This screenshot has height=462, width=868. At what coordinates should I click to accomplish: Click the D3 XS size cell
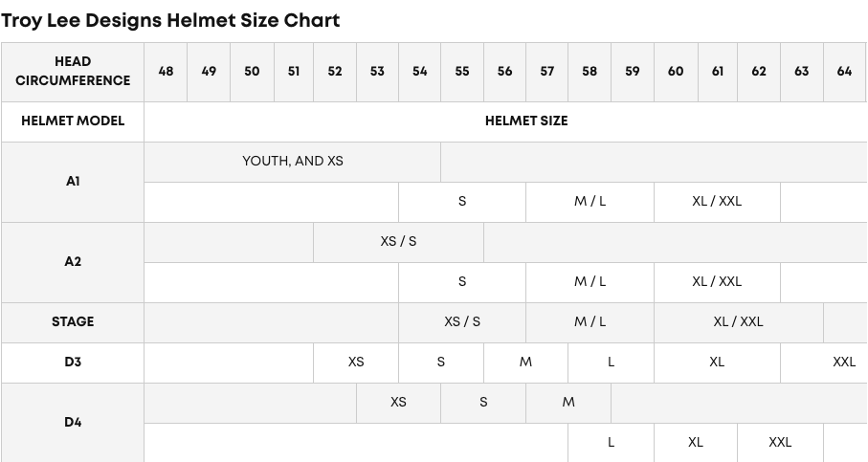(356, 363)
